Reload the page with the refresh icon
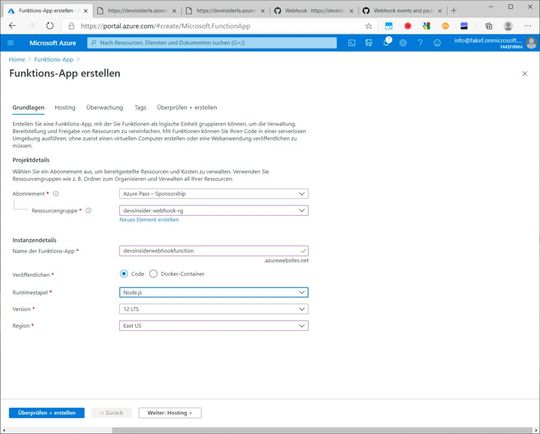 point(50,26)
